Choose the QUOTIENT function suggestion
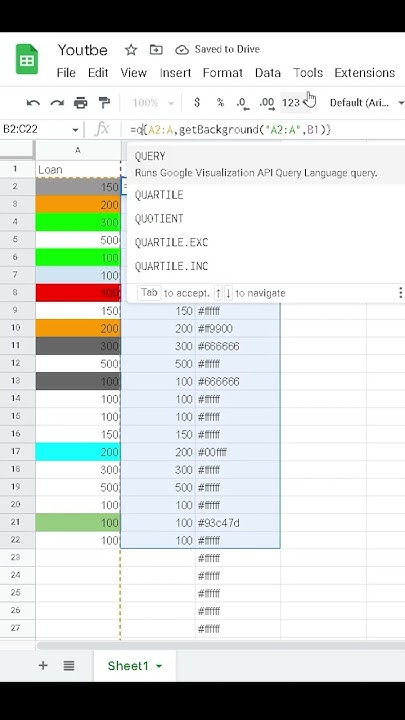This screenshot has height=720, width=405. 266,219
